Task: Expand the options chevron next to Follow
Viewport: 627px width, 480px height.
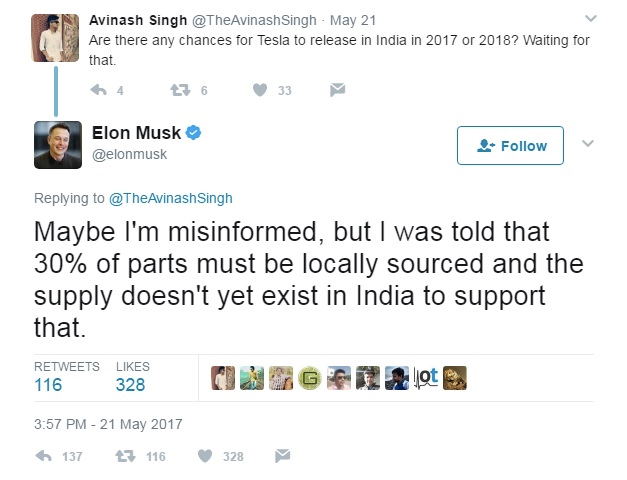Action: pos(587,143)
